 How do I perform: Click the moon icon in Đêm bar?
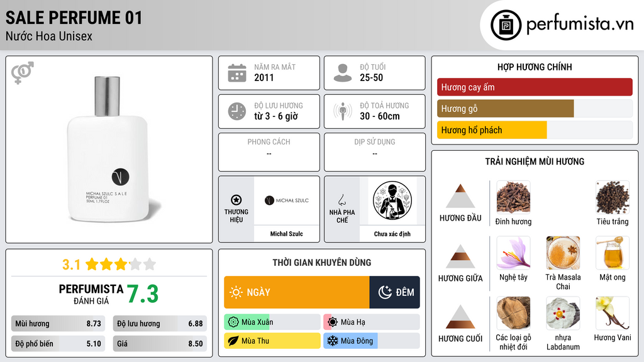coord(385,292)
